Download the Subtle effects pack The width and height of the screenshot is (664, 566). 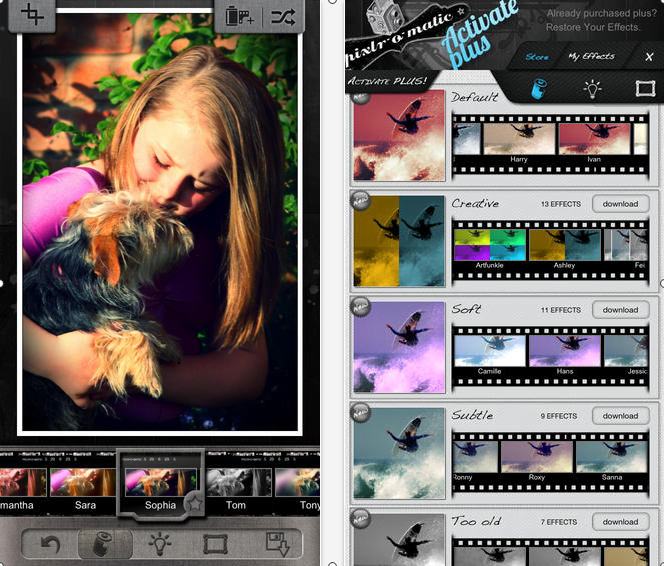tap(620, 416)
